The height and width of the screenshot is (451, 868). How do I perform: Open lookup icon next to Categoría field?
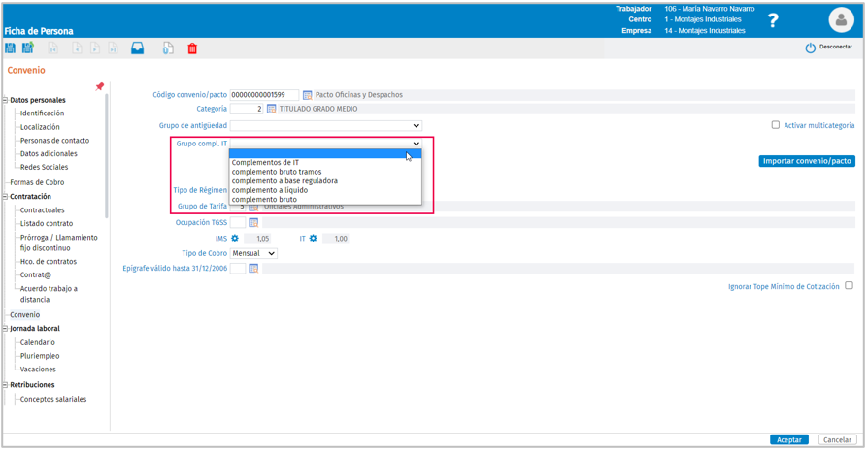[272, 110]
